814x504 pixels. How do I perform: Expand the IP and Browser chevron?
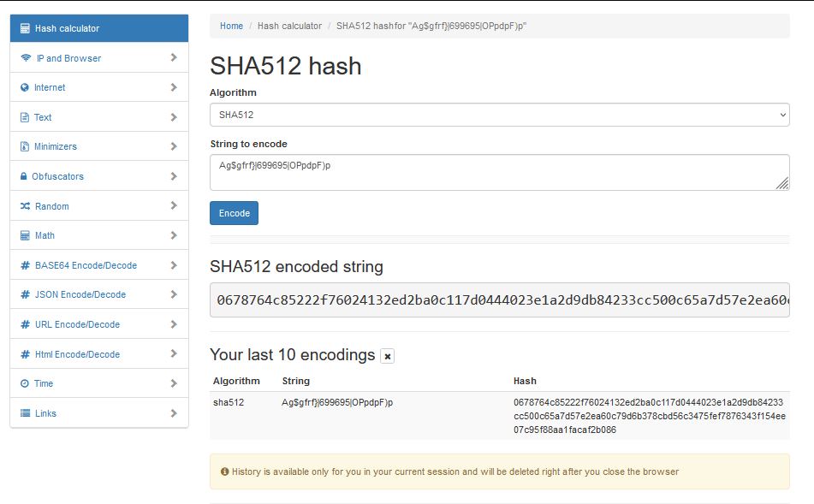pyautogui.click(x=174, y=57)
